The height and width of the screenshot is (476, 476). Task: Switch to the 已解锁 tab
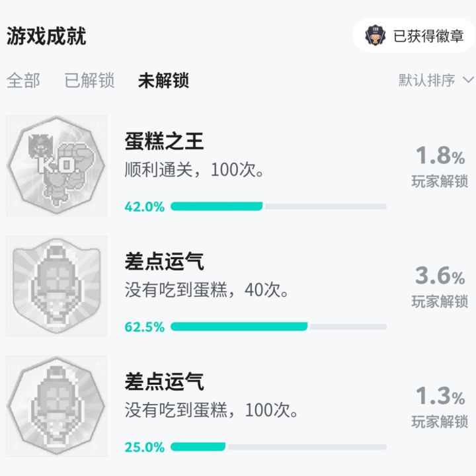click(x=89, y=81)
